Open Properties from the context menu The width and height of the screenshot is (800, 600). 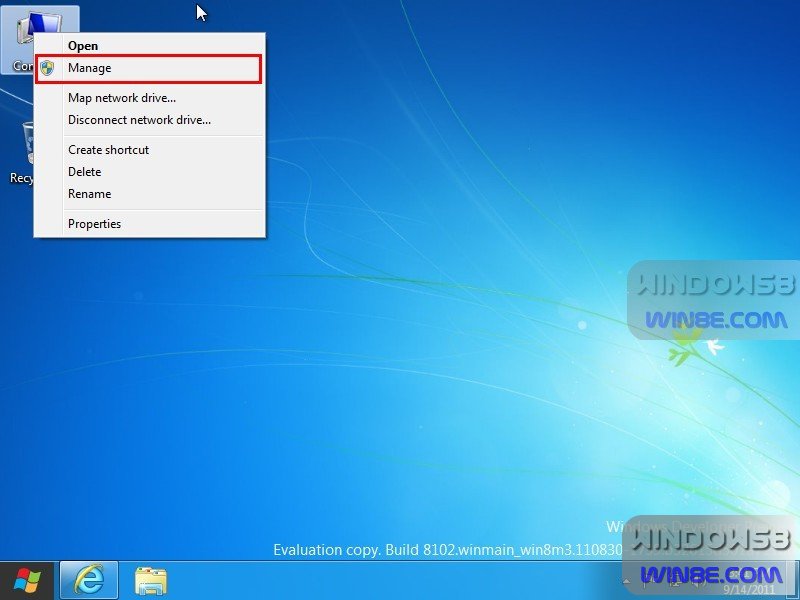pos(149,224)
